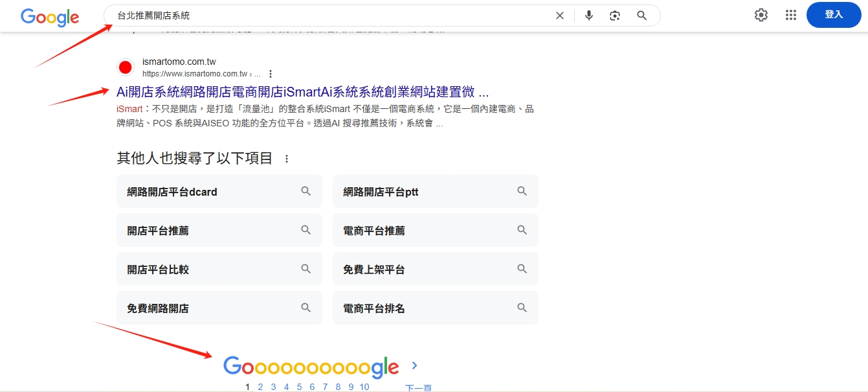Click the ismartomo red favicon

click(126, 67)
